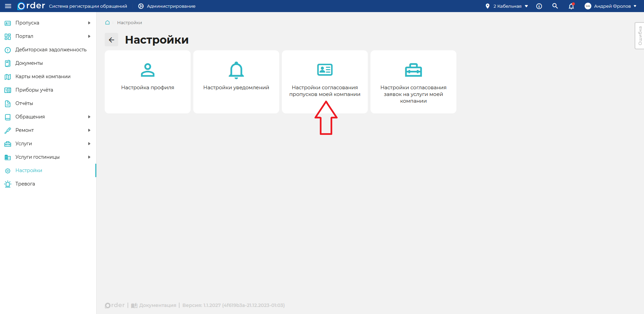The image size is (644, 314).
Task: Expand the Обращения sidebar submenu
Action: click(x=89, y=117)
